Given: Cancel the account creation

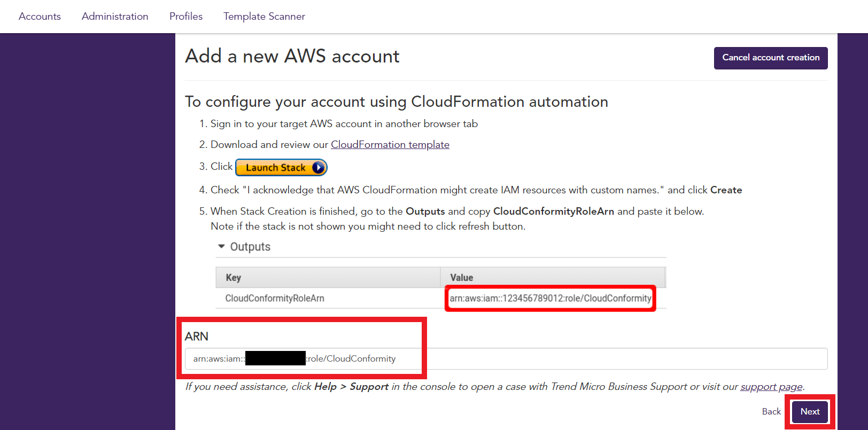Looking at the screenshot, I should [x=771, y=58].
